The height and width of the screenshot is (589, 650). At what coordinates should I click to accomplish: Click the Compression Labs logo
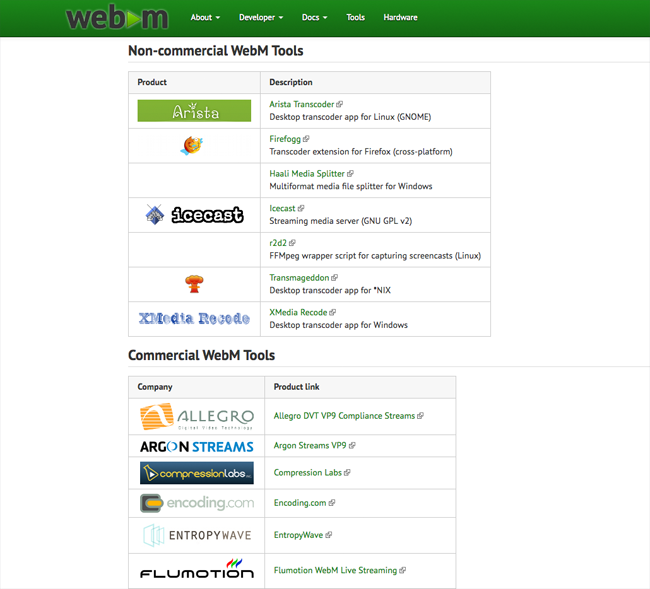tap(197, 473)
